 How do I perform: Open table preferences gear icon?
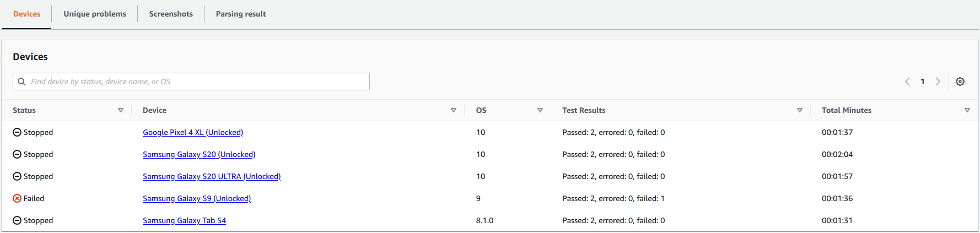[x=960, y=82]
